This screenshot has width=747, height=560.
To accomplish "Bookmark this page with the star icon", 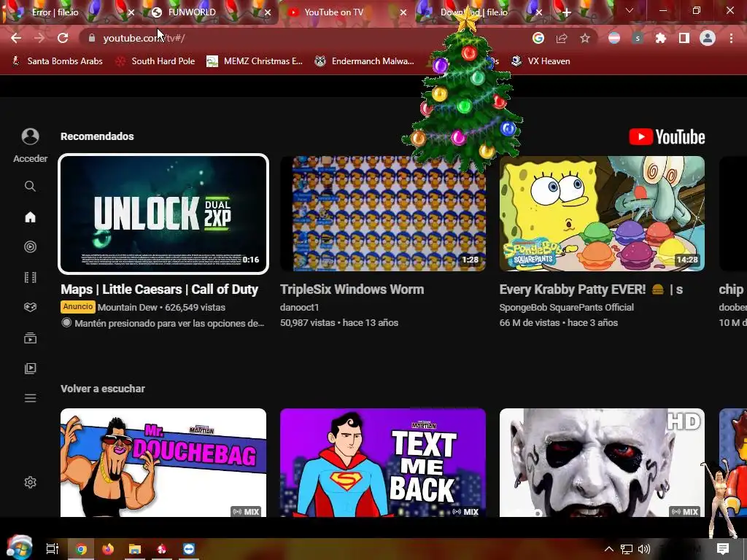I will pyautogui.click(x=585, y=38).
